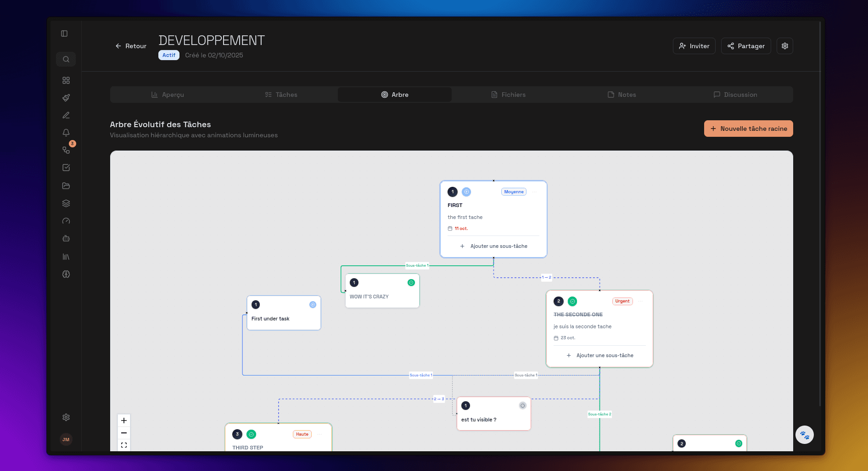Open sidebar settings gear at bottom
Image resolution: width=868 pixels, height=471 pixels.
(66, 417)
